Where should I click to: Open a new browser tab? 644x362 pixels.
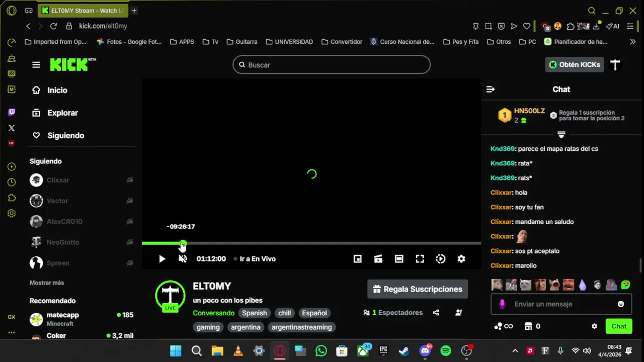point(134,11)
